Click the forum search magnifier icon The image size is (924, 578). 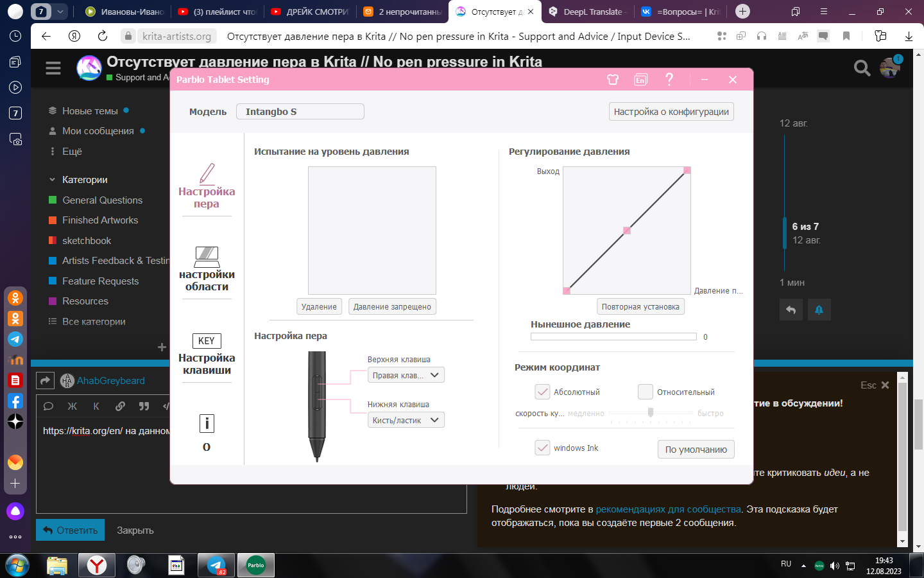coord(862,67)
